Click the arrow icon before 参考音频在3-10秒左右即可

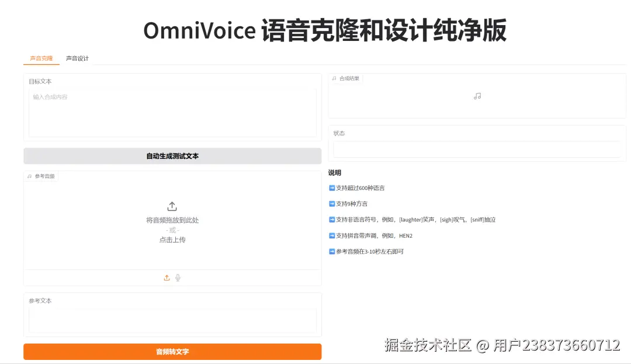[332, 251]
